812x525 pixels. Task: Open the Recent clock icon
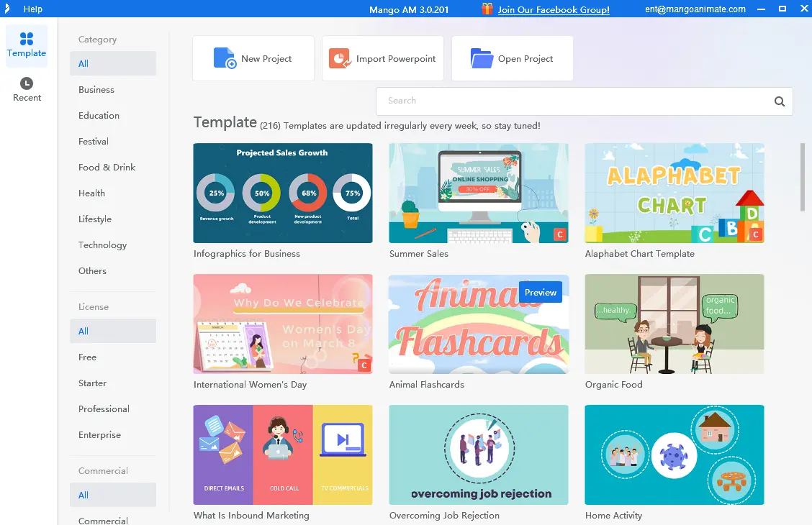pos(27,83)
